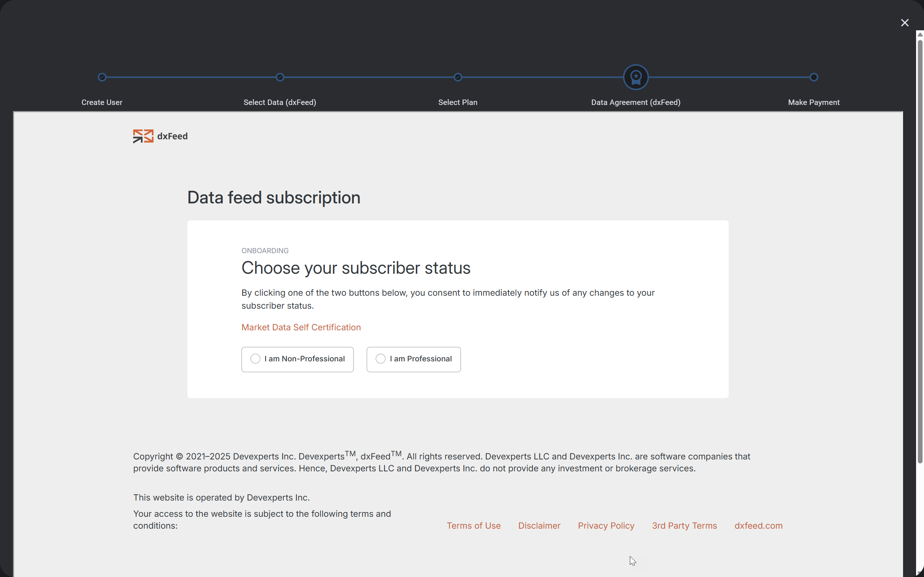
Task: Click the Create User step checkmark circle
Action: pyautogui.click(x=102, y=77)
